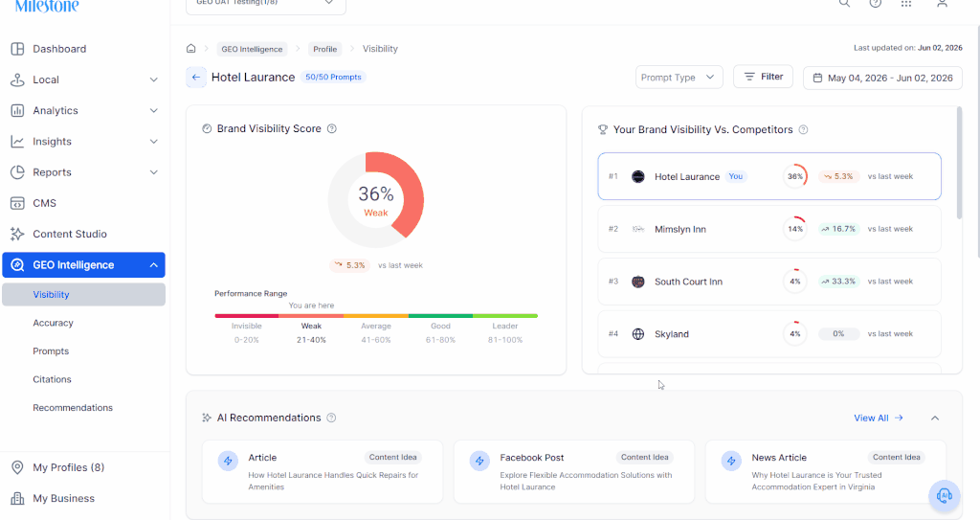Click the search icon in top bar
This screenshot has height=520, width=980.
pos(844,3)
